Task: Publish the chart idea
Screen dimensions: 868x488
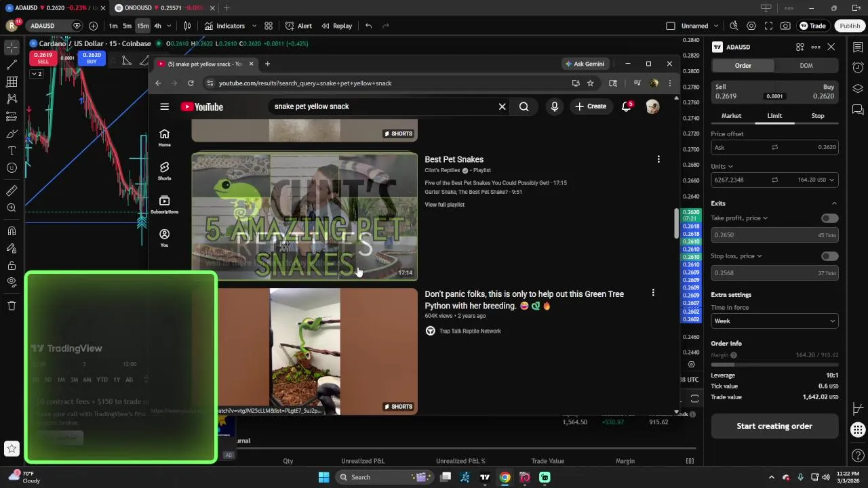Action: (x=850, y=26)
